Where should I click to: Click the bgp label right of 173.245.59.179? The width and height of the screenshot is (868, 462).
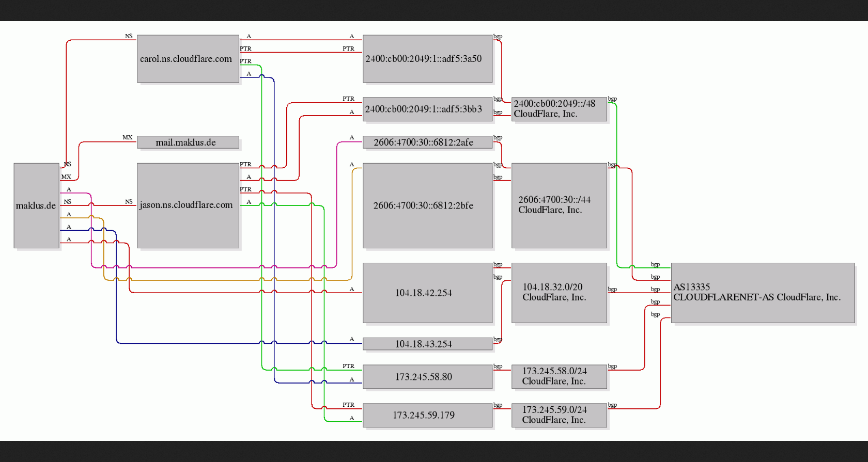(498, 405)
